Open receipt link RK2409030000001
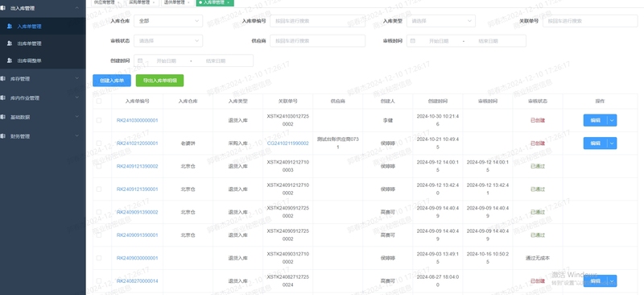This screenshot has height=295, width=644. 137,258
